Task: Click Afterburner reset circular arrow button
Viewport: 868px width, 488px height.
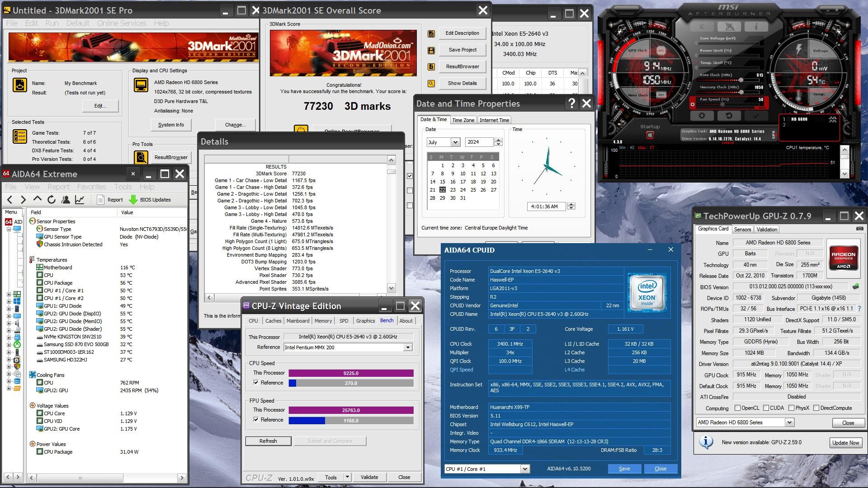Action: tap(729, 116)
